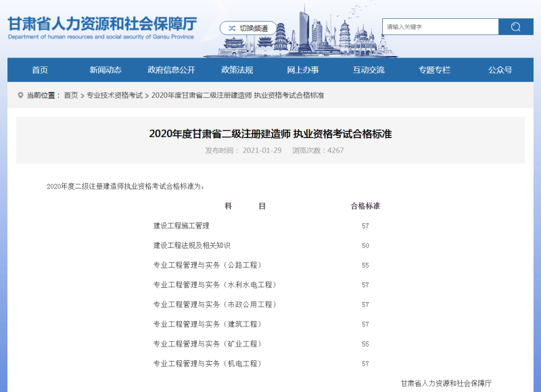This screenshot has height=392, width=541.
Task: Switch to the 政策法规 policies tab
Action: click(x=236, y=70)
